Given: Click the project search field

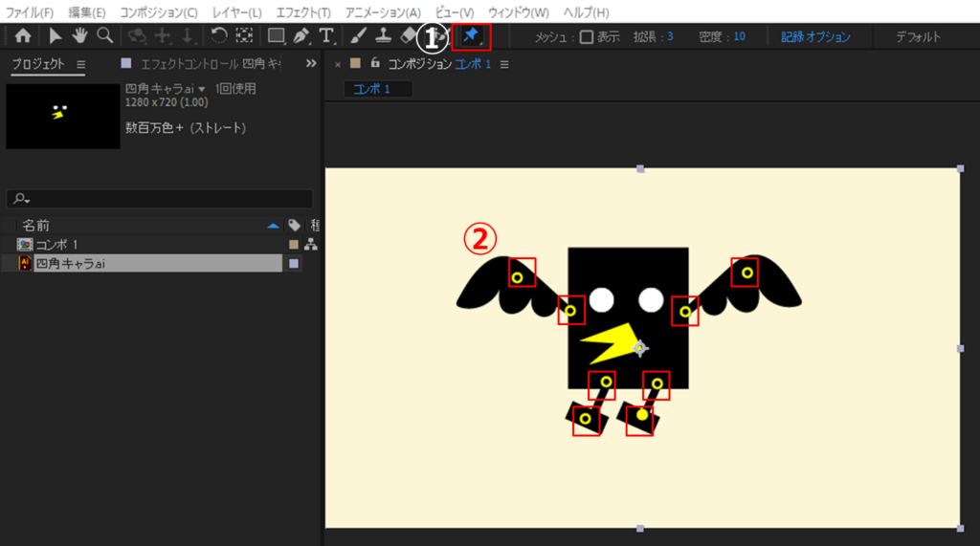Looking at the screenshot, I should (x=159, y=199).
